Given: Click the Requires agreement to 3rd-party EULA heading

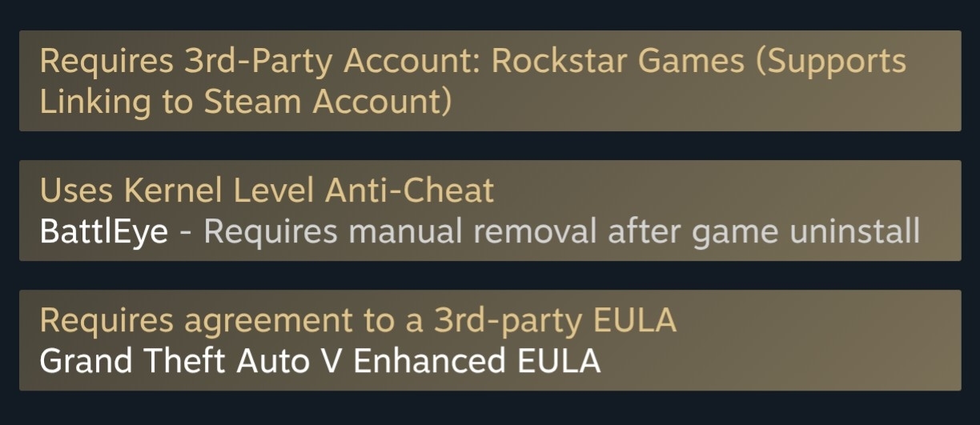Looking at the screenshot, I should 358,320.
